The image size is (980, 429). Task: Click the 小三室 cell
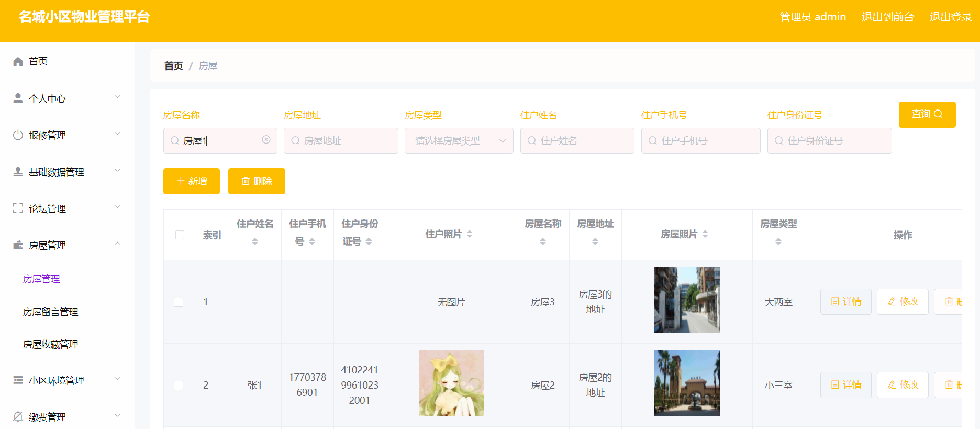pyautogui.click(x=778, y=386)
